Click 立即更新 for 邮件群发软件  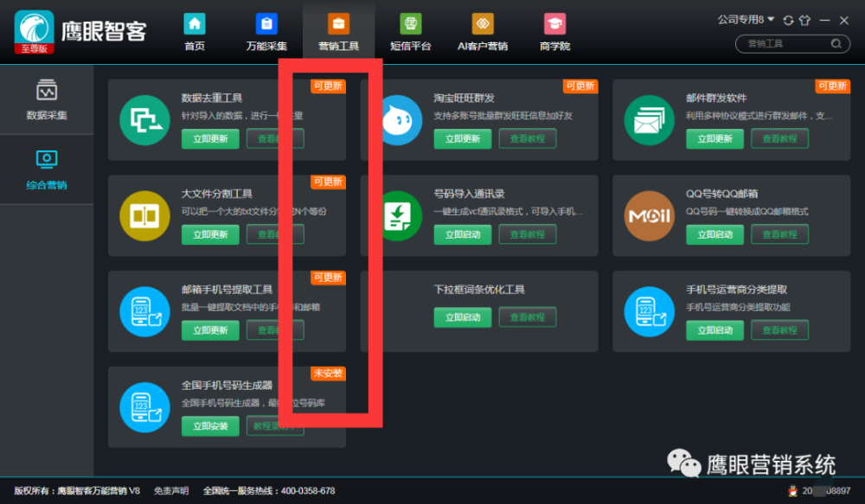coord(715,139)
